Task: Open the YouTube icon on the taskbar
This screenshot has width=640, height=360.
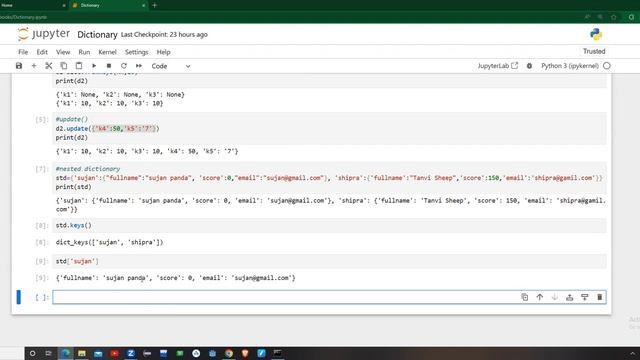Action: (114, 353)
